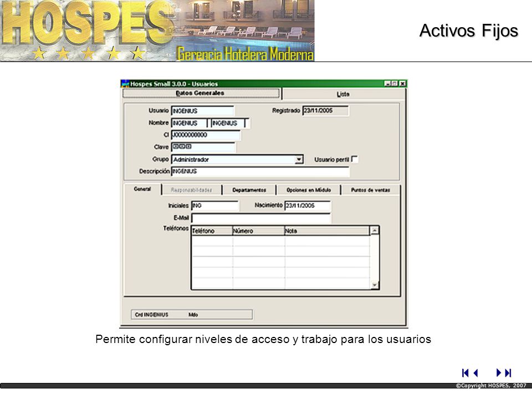Open the Departamentos sub-tab

pos(249,190)
